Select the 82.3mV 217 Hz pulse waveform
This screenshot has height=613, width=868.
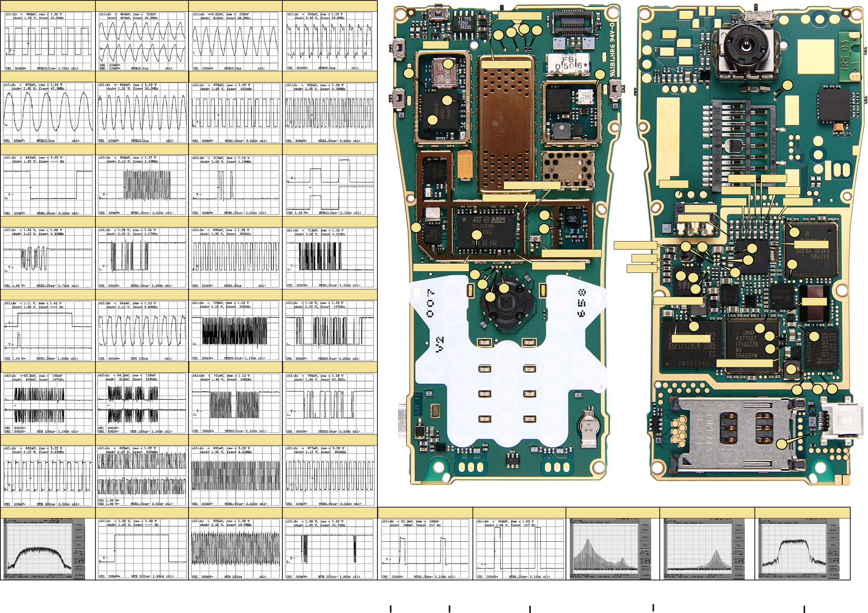[425, 549]
